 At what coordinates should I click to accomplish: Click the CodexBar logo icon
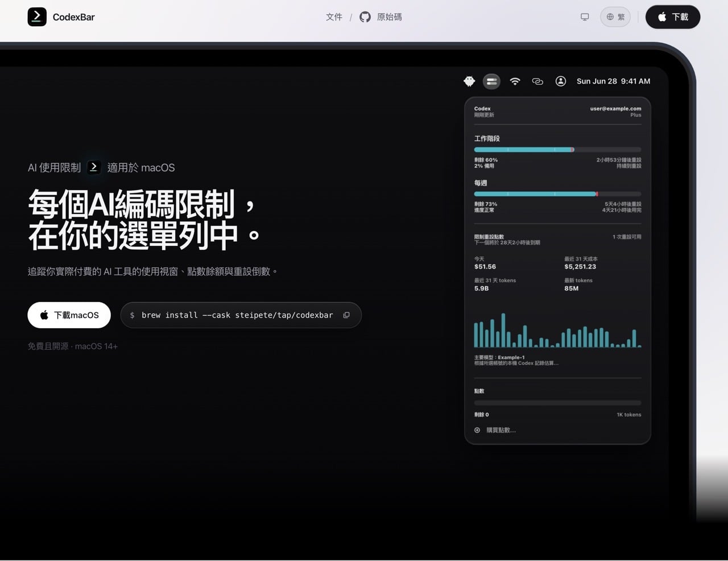tap(37, 17)
